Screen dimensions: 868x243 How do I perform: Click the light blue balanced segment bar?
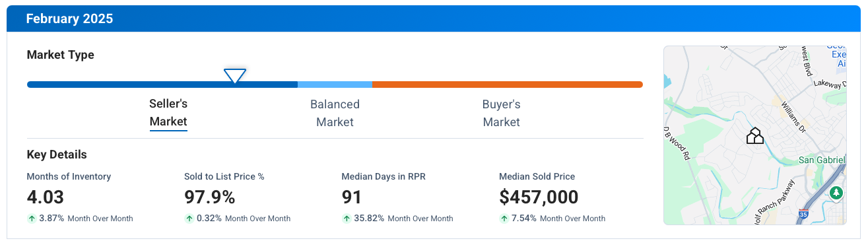[x=335, y=85]
